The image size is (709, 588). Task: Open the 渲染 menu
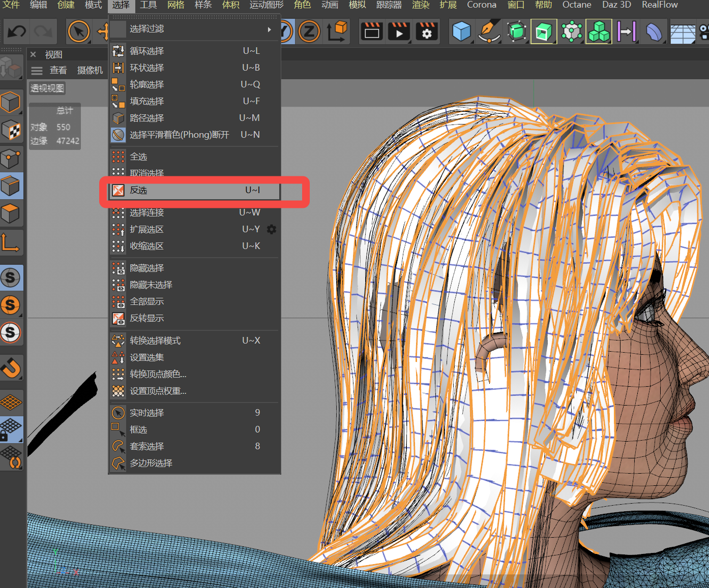(421, 5)
